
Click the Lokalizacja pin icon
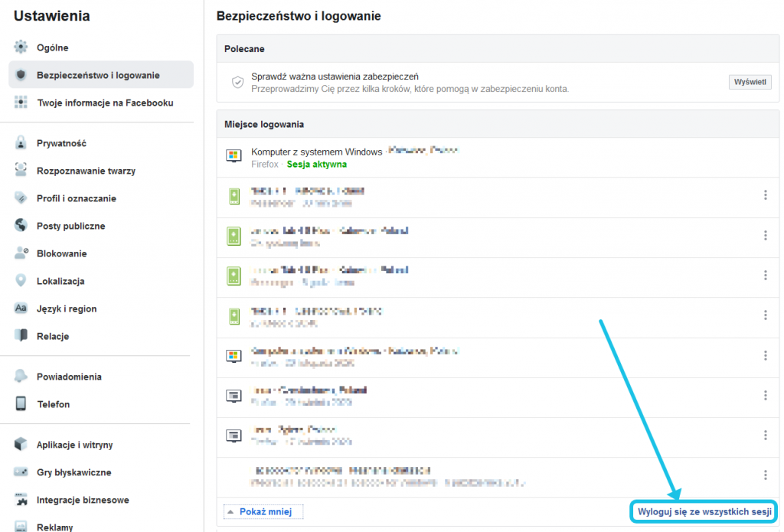click(21, 281)
